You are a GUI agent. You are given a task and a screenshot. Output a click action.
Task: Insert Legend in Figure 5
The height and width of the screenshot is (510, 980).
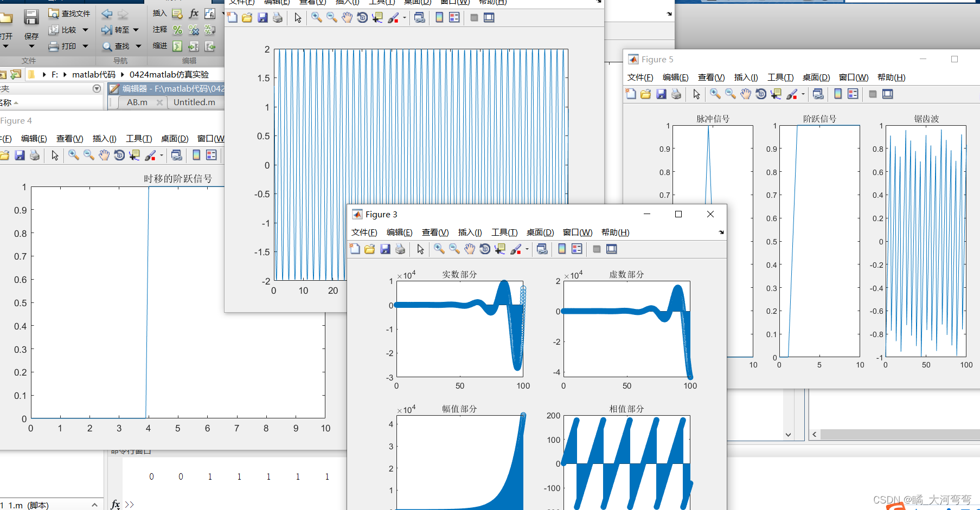pos(853,94)
